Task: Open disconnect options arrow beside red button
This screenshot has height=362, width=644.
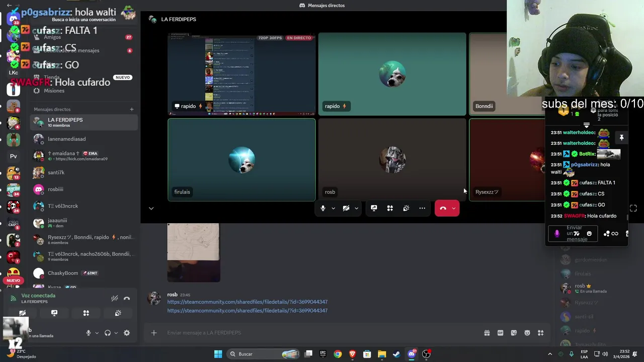Action: [x=454, y=208]
